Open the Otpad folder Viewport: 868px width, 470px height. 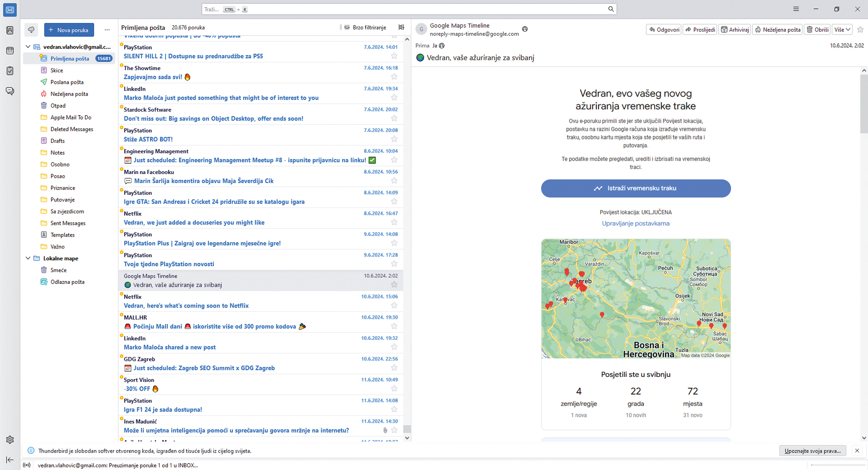tap(69, 105)
